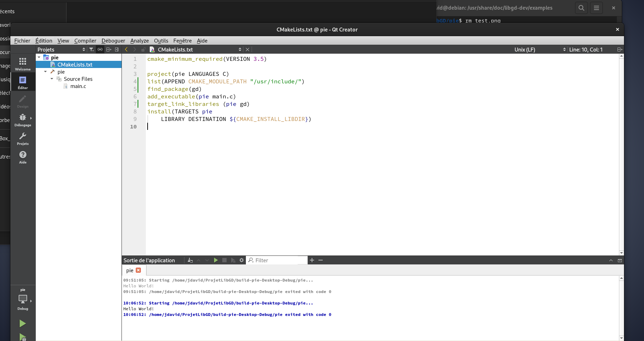Open the Design mode
The image size is (644, 341).
23,101
